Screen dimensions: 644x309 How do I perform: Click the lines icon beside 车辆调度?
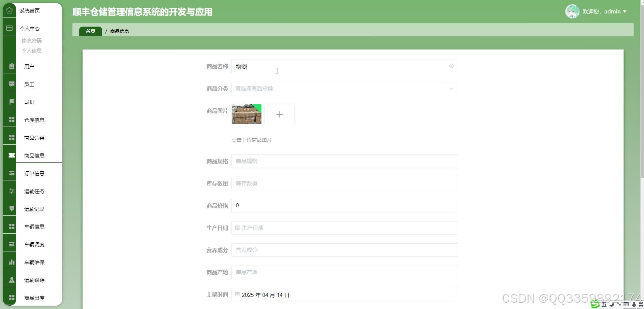coord(12,244)
